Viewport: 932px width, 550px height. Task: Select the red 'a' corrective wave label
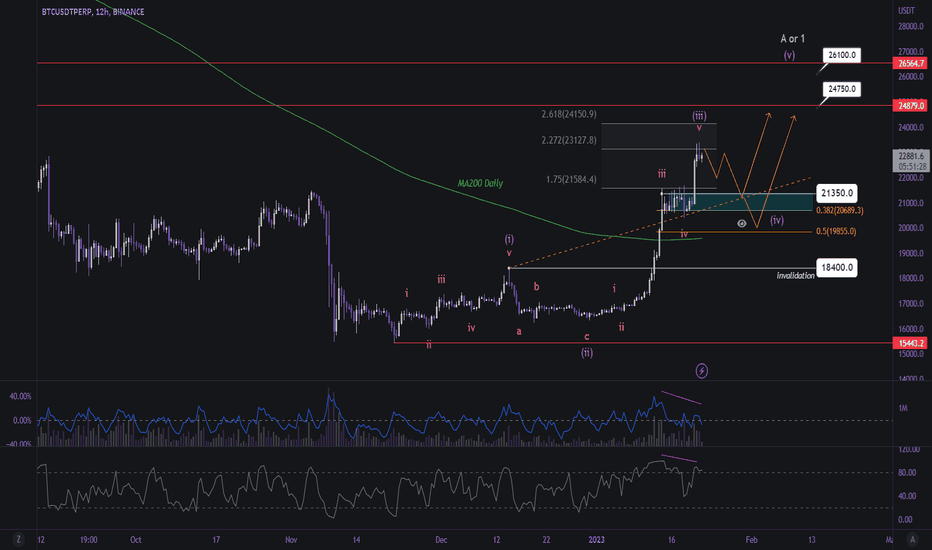click(519, 332)
